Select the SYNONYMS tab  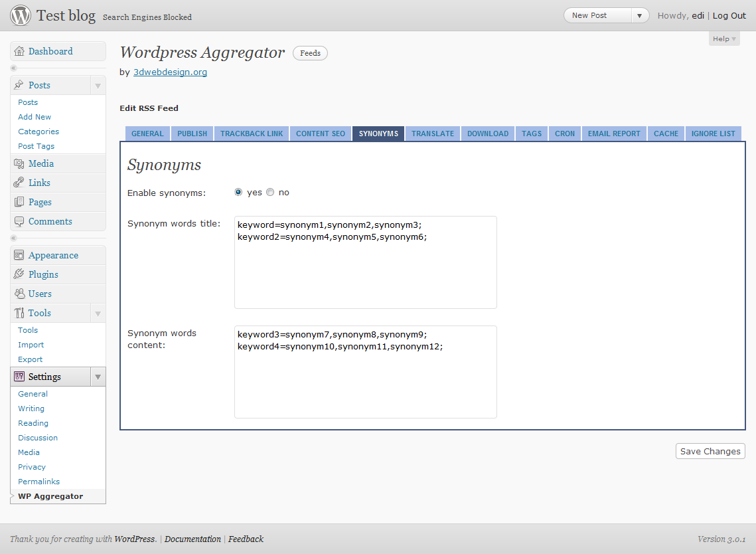[378, 134]
